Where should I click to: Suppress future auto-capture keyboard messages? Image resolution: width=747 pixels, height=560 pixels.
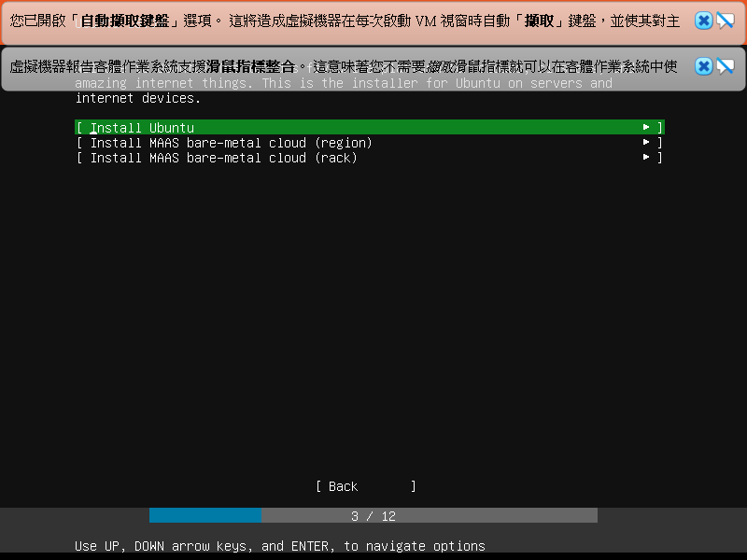(726, 21)
